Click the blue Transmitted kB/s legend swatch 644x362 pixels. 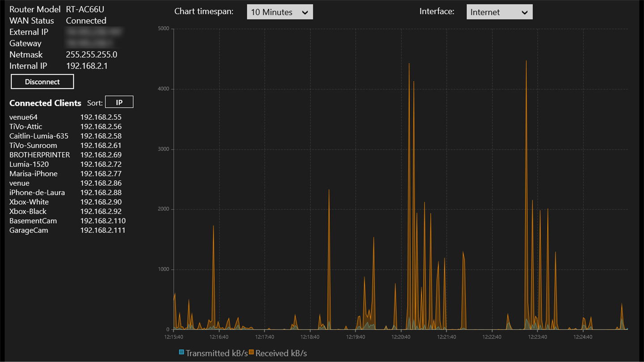tap(182, 352)
